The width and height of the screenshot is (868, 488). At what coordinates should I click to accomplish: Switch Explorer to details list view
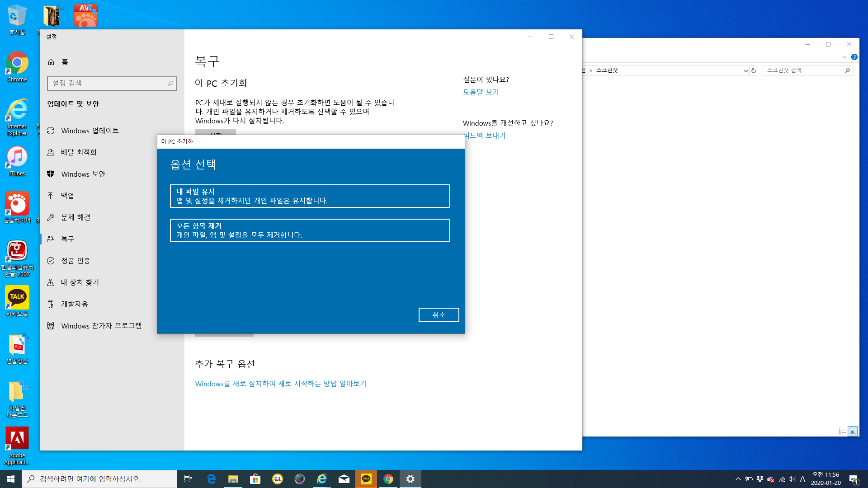pyautogui.click(x=843, y=431)
